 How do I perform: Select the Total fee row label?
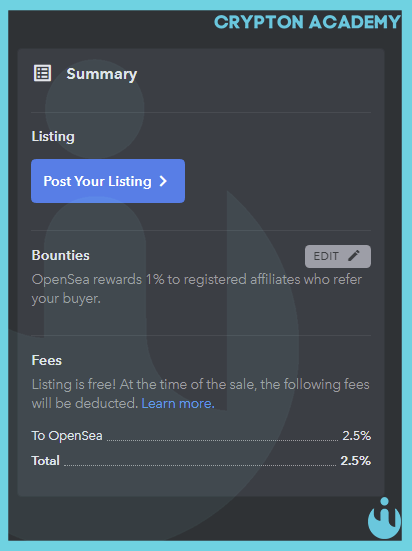(45, 461)
